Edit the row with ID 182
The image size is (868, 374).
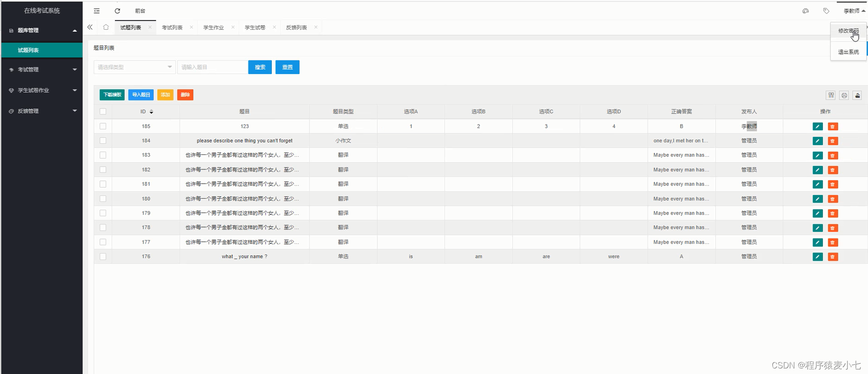[x=818, y=170]
